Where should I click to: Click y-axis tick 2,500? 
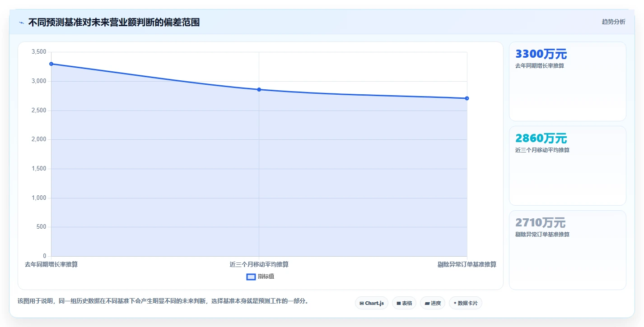click(x=39, y=111)
